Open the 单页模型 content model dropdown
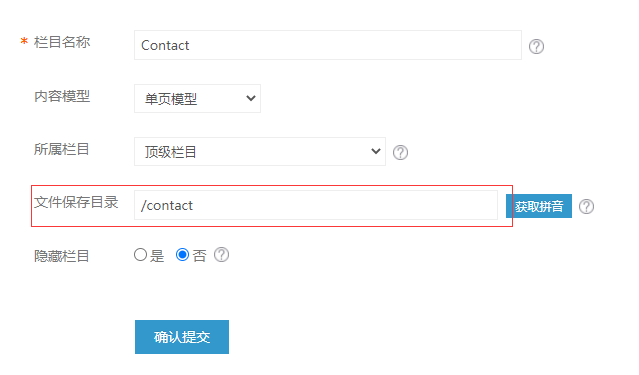The height and width of the screenshot is (375, 639). pyautogui.click(x=197, y=99)
